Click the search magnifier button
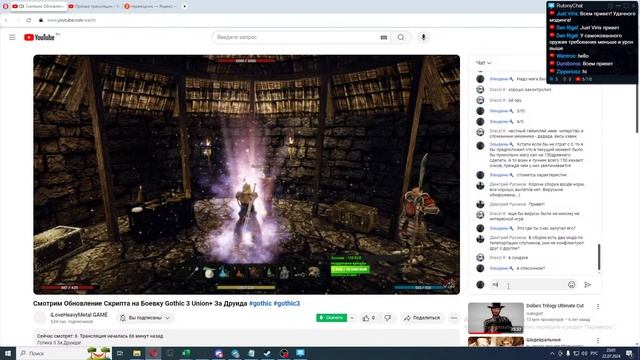The width and height of the screenshot is (640, 360). [x=401, y=37]
